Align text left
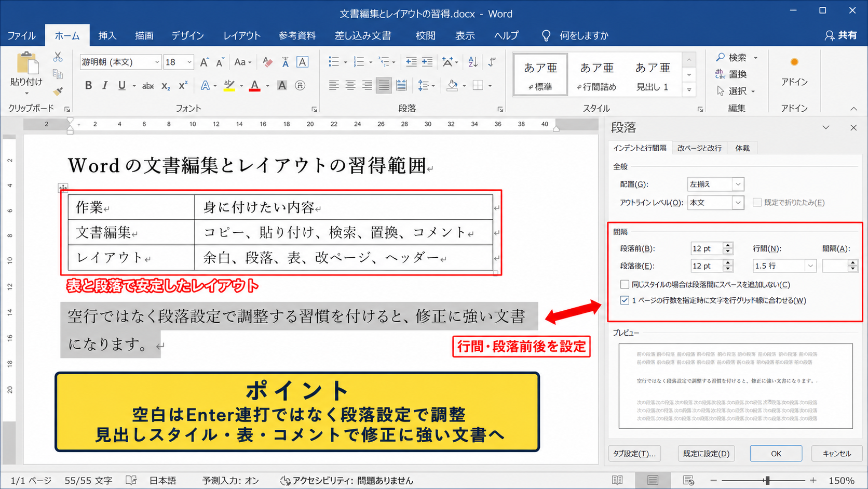Screen dimensions: 868x489 click(334, 85)
